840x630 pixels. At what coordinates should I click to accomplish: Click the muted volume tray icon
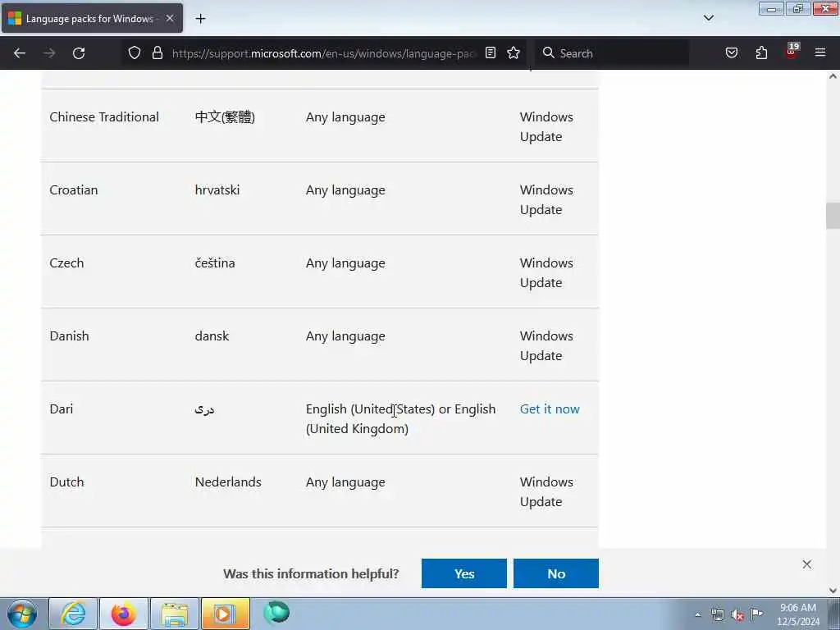(x=737, y=615)
